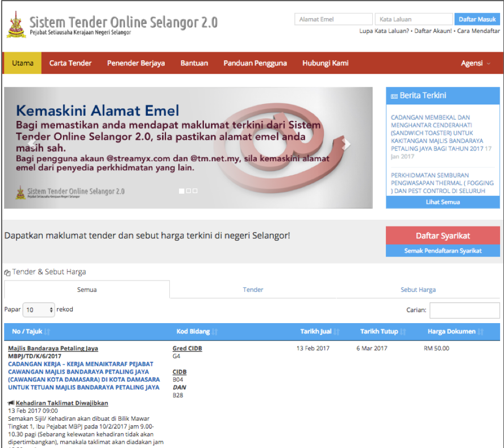Sort by Kod Bidang column arrows
Viewport: 504px width, 448px height.
click(215, 332)
